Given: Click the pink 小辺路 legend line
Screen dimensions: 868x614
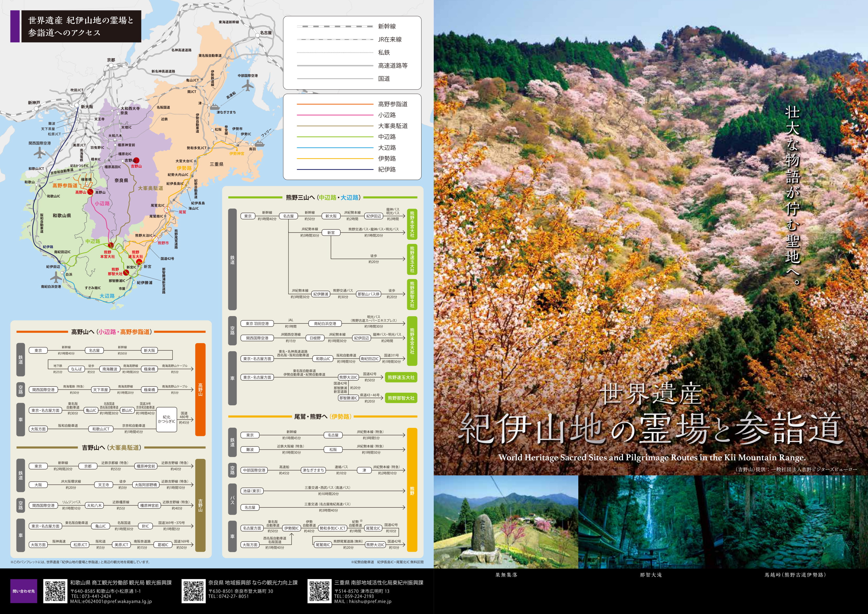Looking at the screenshot, I should 335,115.
